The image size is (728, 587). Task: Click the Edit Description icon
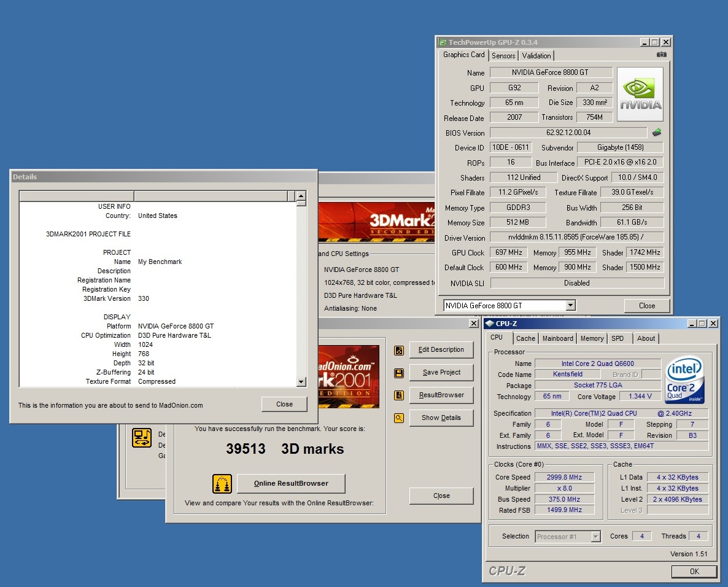point(399,351)
